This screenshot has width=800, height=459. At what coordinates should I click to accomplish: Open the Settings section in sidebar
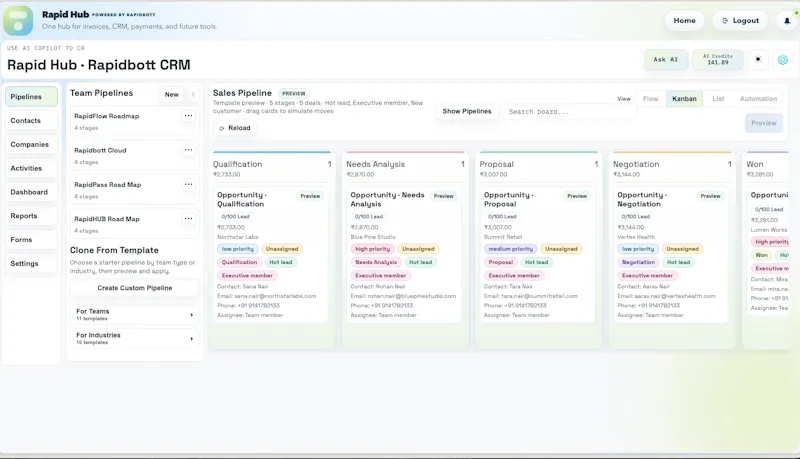(31, 264)
